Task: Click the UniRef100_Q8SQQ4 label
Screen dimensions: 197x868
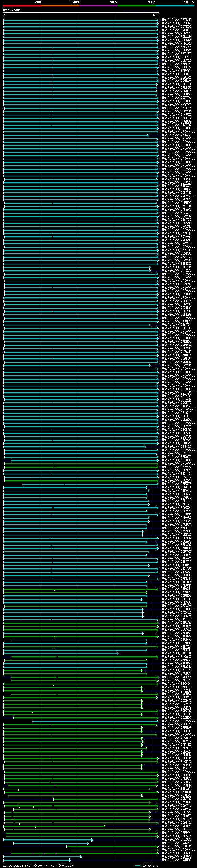Action: tap(177, 785)
